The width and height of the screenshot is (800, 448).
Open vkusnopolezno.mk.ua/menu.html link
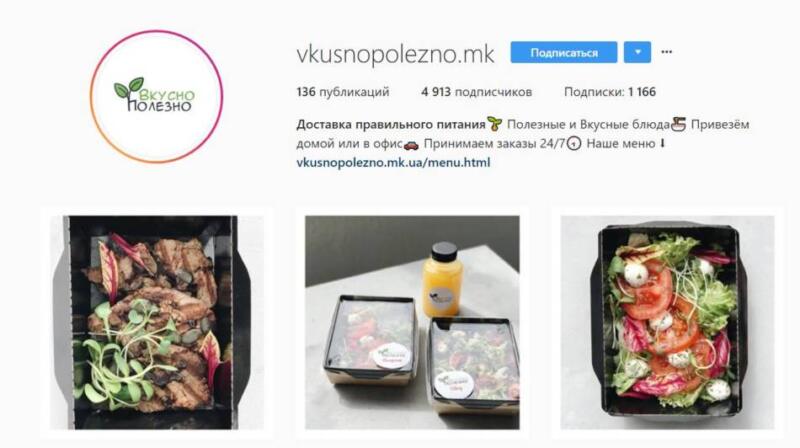393,162
